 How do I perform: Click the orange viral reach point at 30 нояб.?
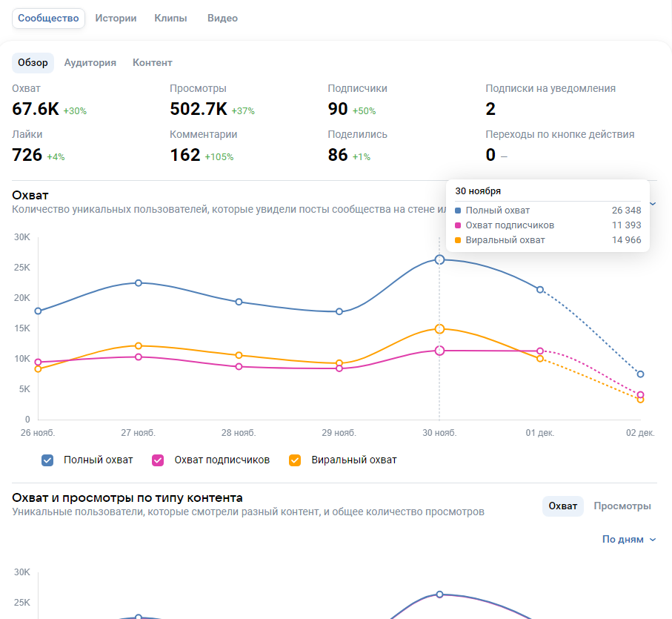tap(439, 328)
